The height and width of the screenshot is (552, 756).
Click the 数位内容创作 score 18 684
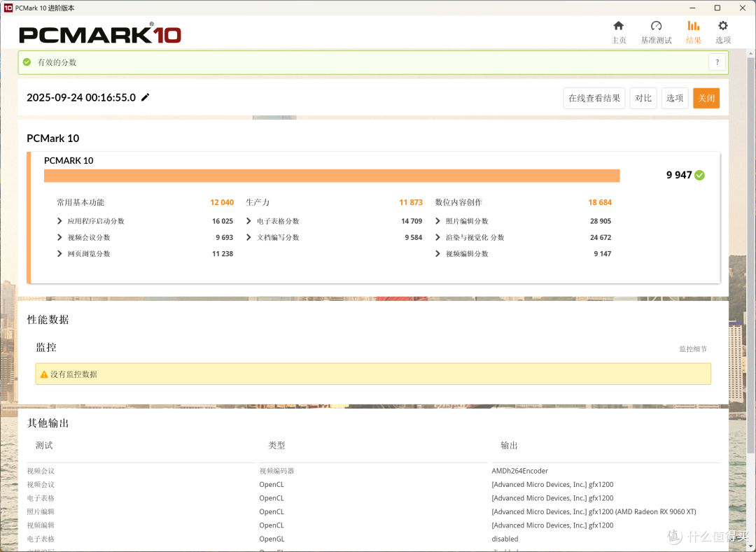pos(600,202)
